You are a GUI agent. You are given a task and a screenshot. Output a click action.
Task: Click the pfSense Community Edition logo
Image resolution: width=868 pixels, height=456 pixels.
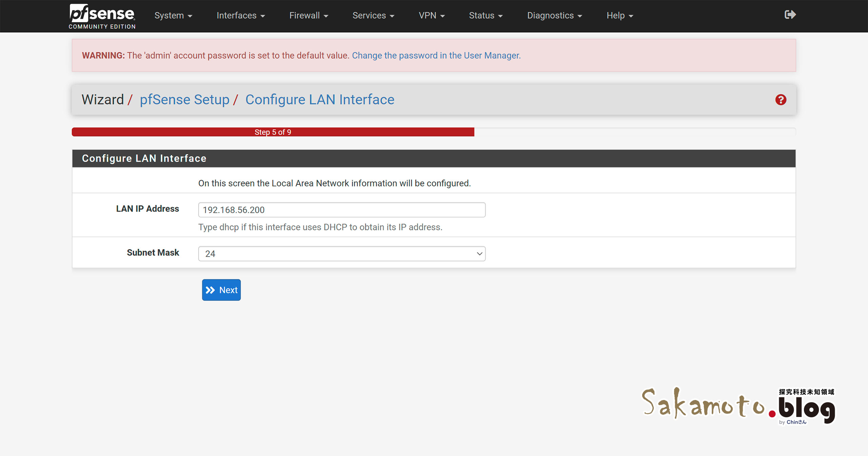pyautogui.click(x=102, y=16)
